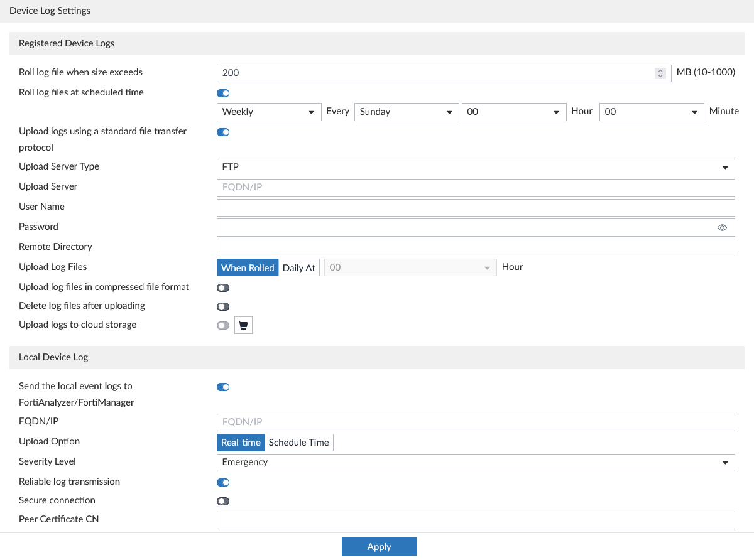Click the Apply button
The image size is (754, 560).
(380, 546)
